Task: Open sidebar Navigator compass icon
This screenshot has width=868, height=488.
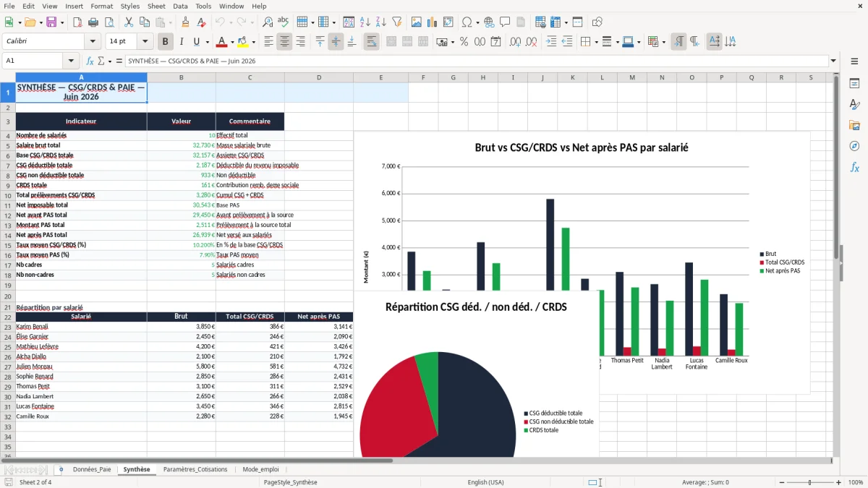Action: pos(854,146)
